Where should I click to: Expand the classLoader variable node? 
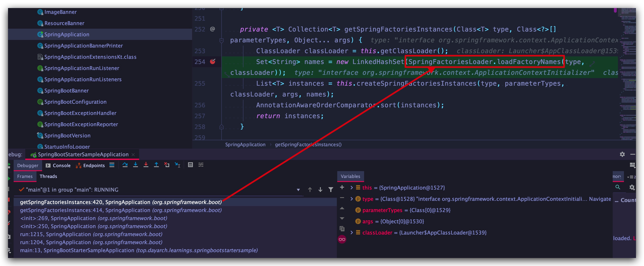tap(351, 233)
